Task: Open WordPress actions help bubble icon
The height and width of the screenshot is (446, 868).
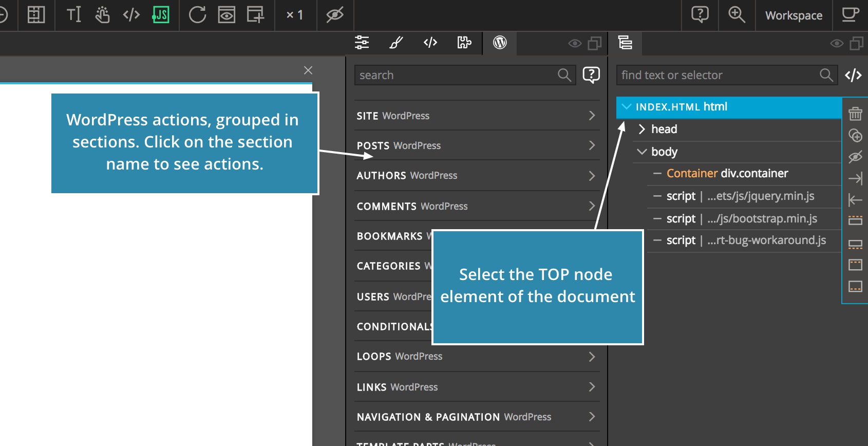Action: click(591, 75)
